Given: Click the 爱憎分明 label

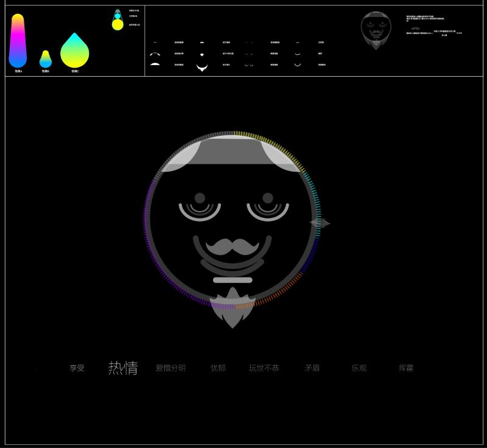Looking at the screenshot, I should pyautogui.click(x=172, y=368).
